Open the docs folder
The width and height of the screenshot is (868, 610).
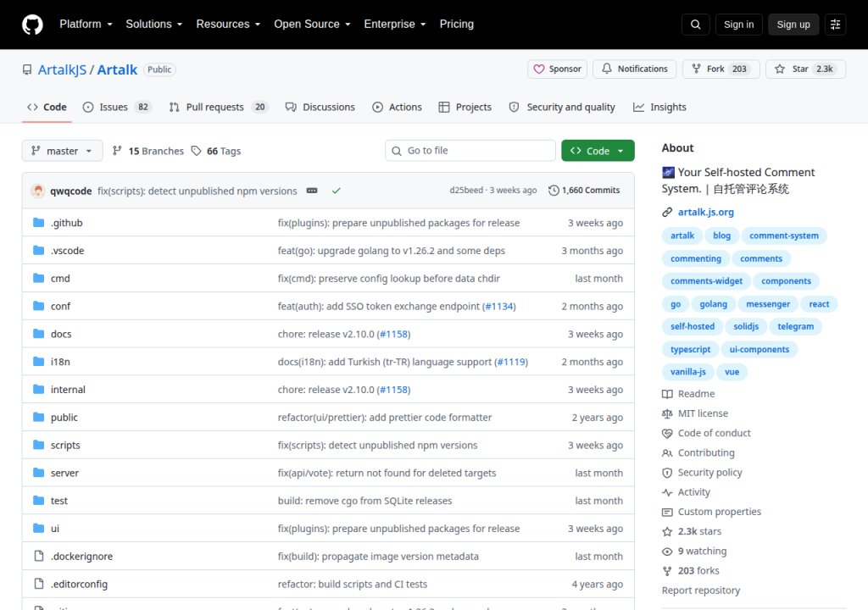61,335
